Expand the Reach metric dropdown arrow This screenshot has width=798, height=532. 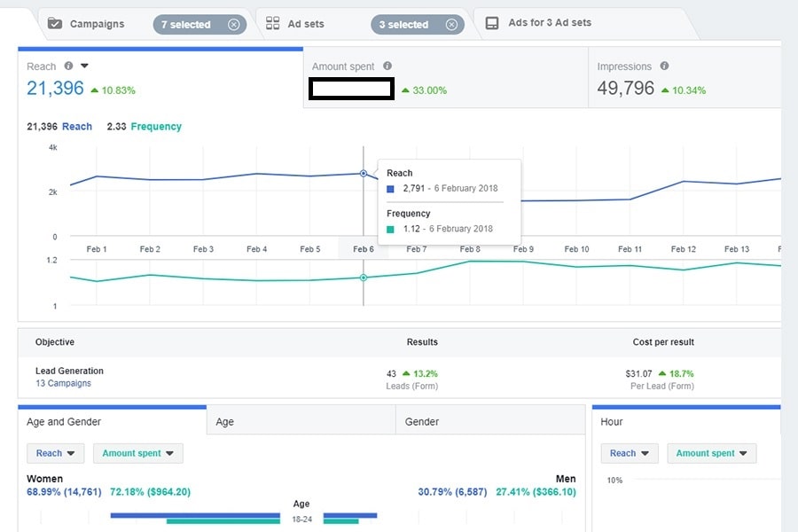[84, 66]
